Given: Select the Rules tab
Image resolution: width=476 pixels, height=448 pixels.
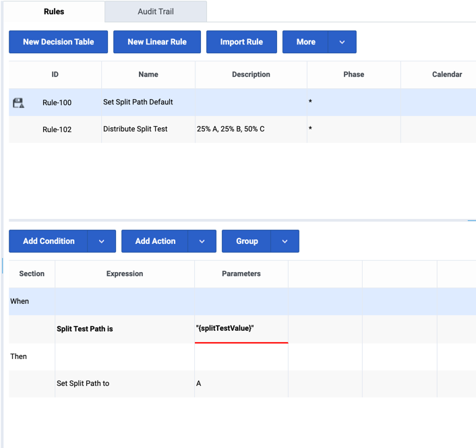Looking at the screenshot, I should [x=54, y=11].
